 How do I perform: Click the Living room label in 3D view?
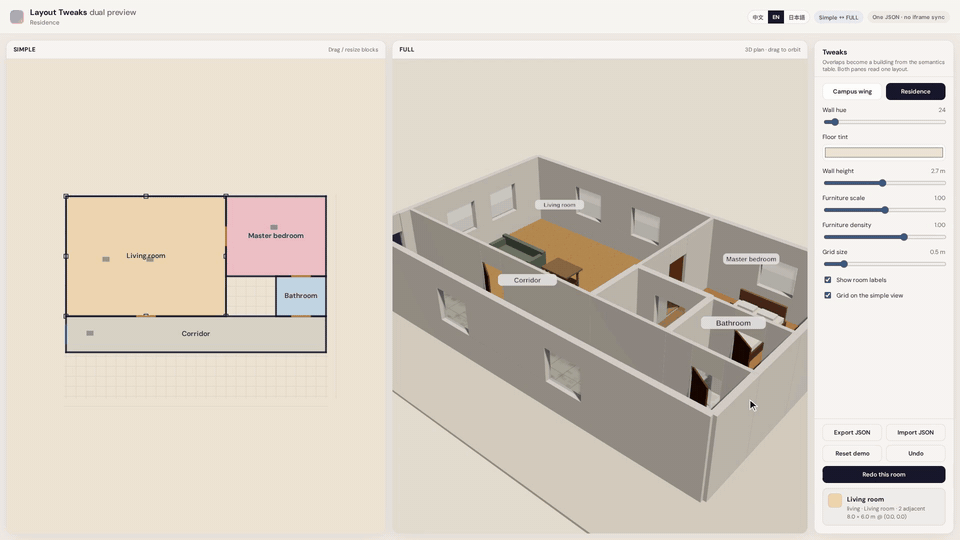(560, 205)
